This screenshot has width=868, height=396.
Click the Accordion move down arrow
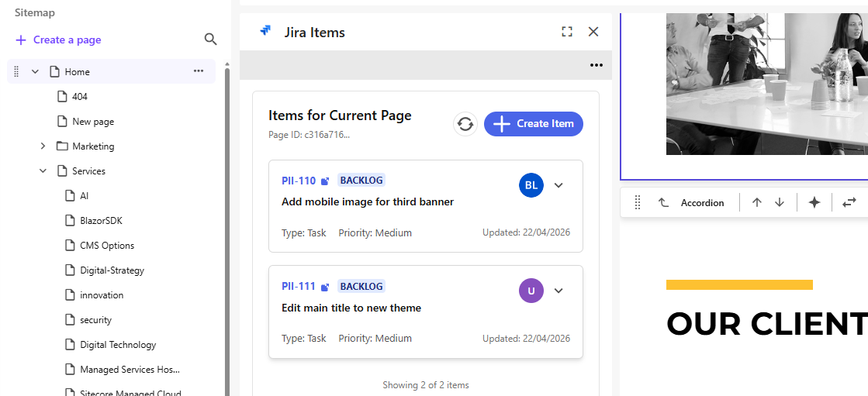pyautogui.click(x=780, y=202)
